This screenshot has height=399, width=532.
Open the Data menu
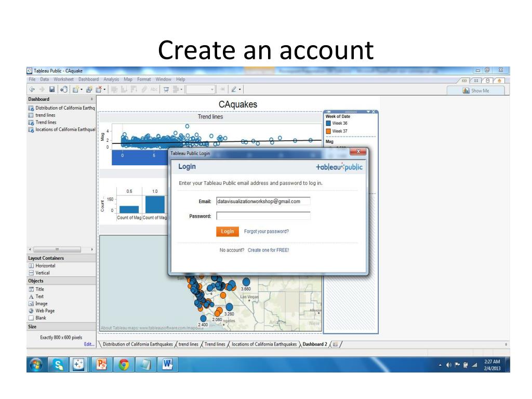click(45, 79)
